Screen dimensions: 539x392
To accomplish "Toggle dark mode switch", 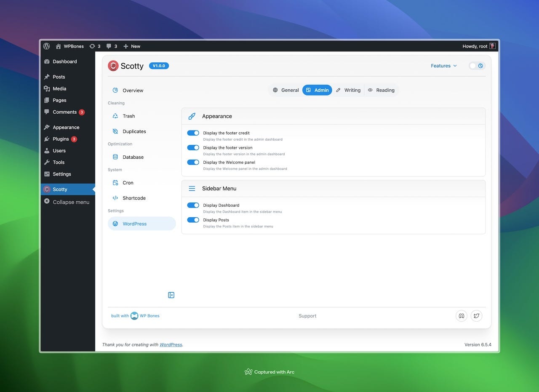I will (x=477, y=66).
